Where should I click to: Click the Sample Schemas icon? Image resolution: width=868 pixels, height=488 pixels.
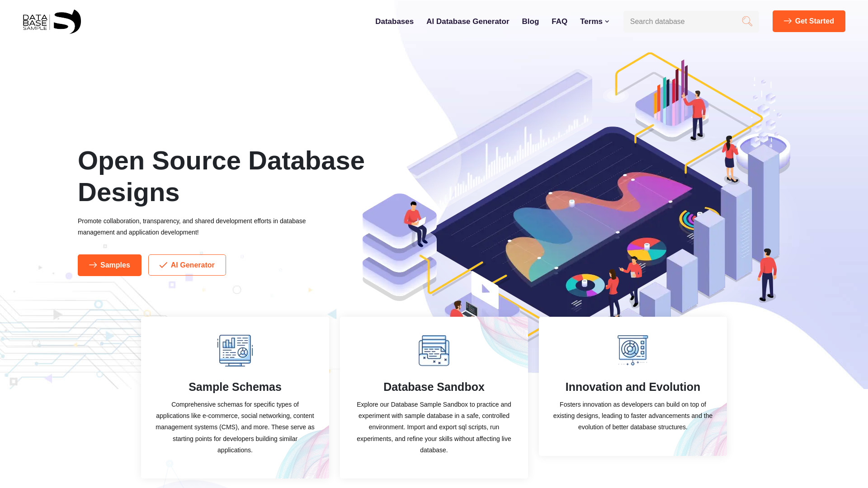click(235, 350)
